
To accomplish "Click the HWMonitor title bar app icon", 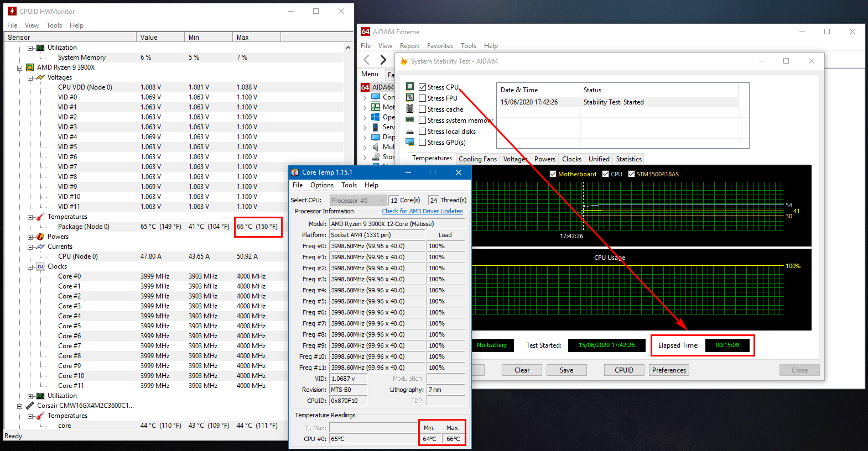I will (12, 11).
